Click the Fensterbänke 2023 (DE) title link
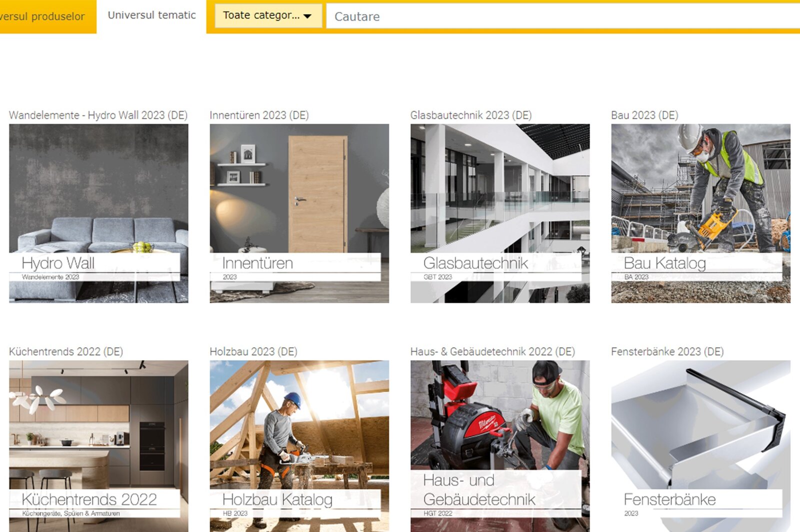The image size is (800, 532). (667, 352)
